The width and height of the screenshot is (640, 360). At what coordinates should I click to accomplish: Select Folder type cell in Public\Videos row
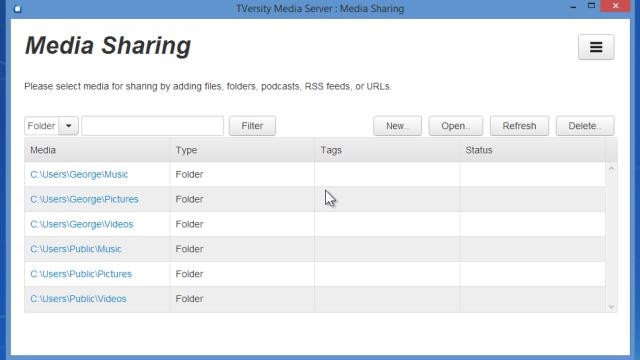coord(242,299)
